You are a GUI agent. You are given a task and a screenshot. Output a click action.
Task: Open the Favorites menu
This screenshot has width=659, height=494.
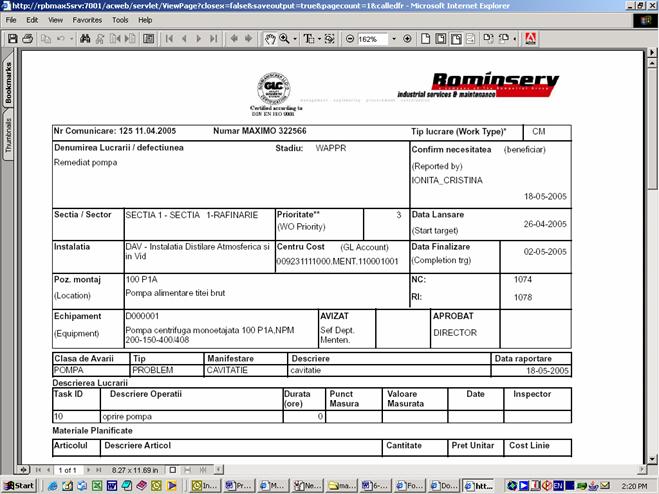pos(87,20)
